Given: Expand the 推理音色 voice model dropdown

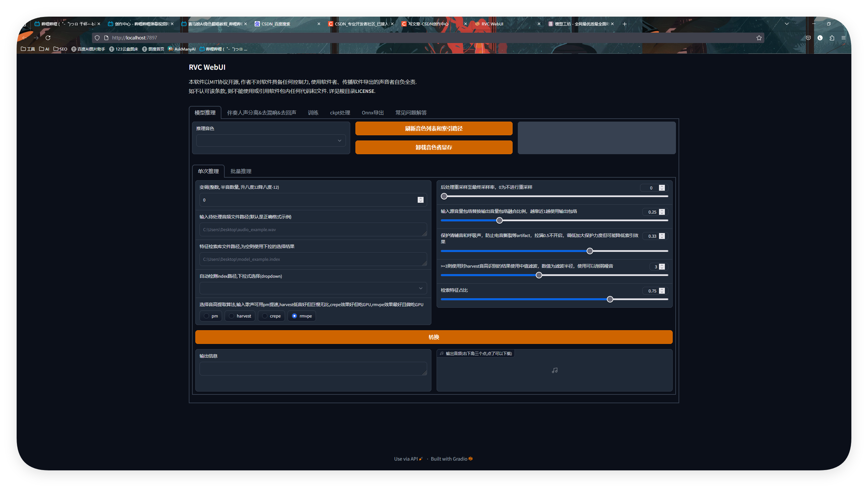Looking at the screenshot, I should (271, 141).
